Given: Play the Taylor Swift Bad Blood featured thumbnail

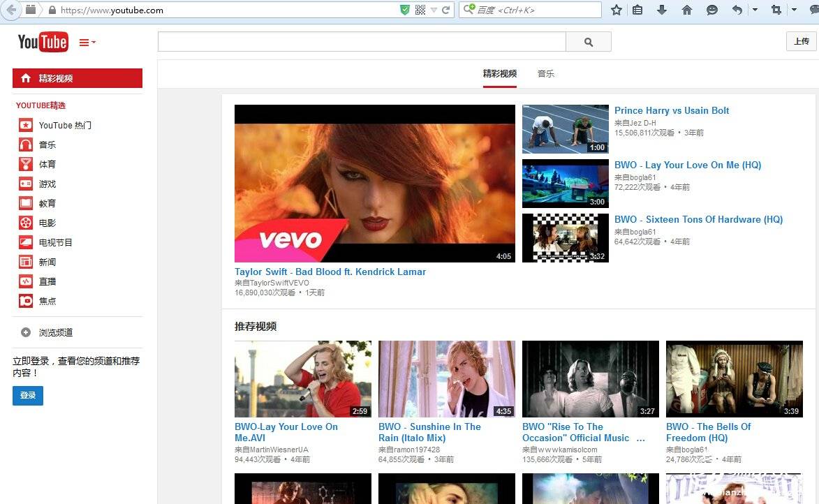Looking at the screenshot, I should pyautogui.click(x=374, y=184).
